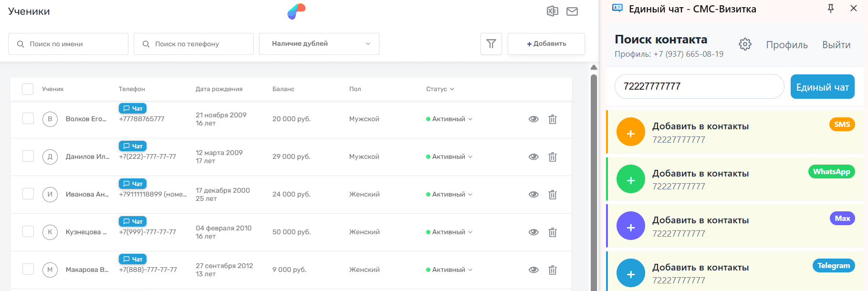Pin the Единый чат panel
The height and width of the screenshot is (291, 868).
[x=831, y=9]
